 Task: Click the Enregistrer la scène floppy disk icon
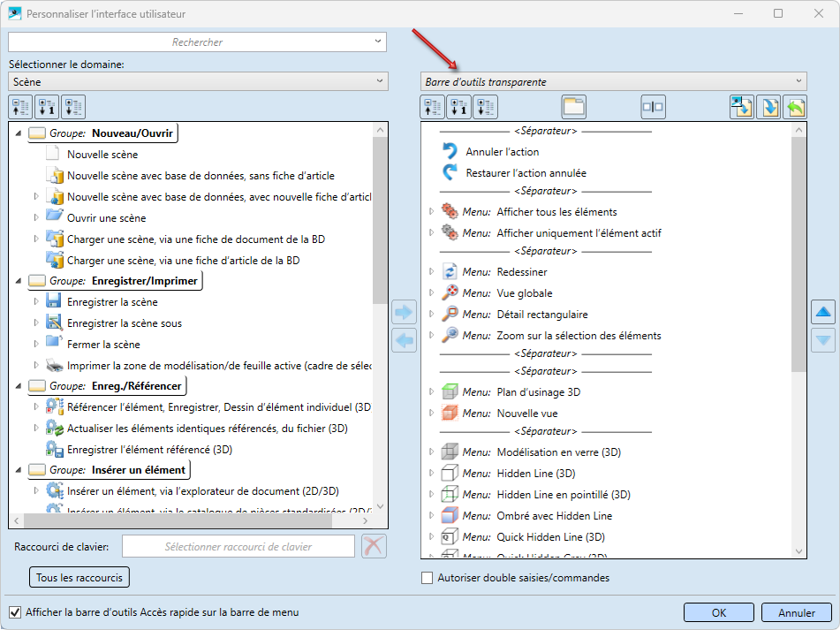pos(54,301)
